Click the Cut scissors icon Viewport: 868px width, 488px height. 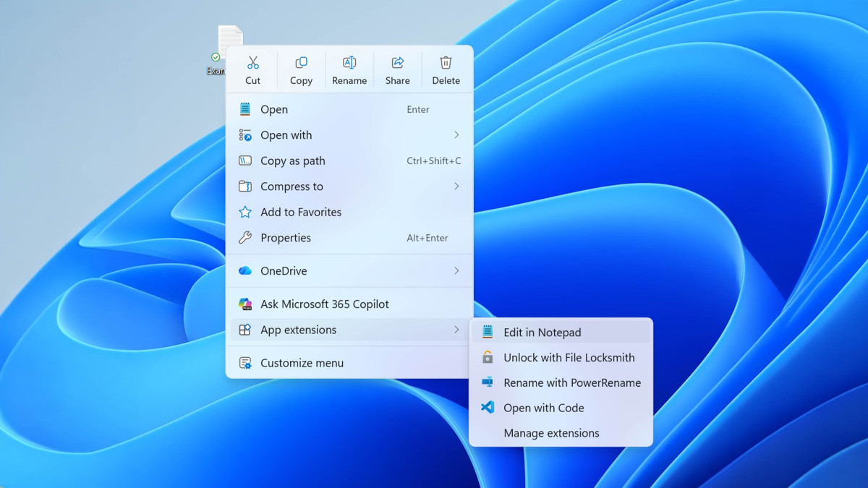tap(252, 63)
